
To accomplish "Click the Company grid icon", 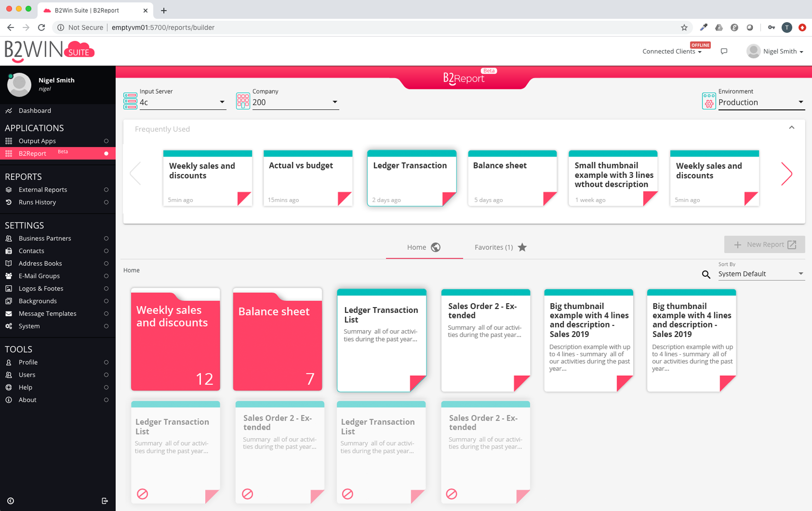I will 243,101.
